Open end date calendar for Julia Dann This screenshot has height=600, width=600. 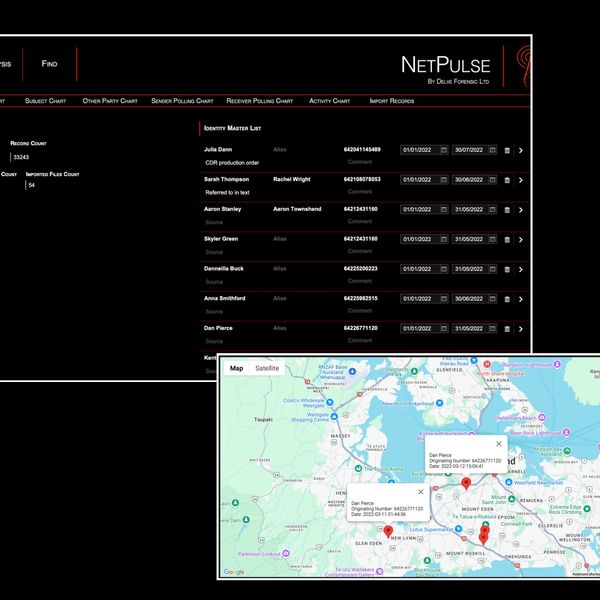tap(492, 150)
